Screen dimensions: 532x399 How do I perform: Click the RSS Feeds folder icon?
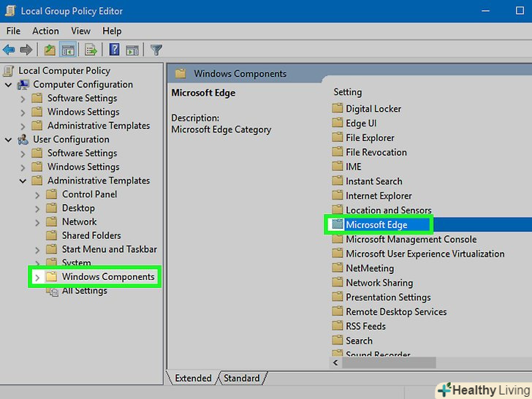(338, 326)
